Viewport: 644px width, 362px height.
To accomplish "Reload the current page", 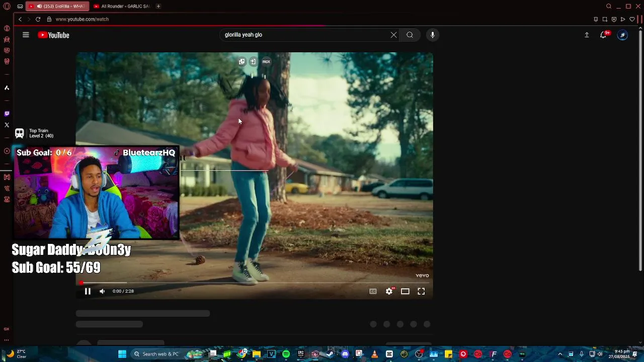I will [38, 19].
